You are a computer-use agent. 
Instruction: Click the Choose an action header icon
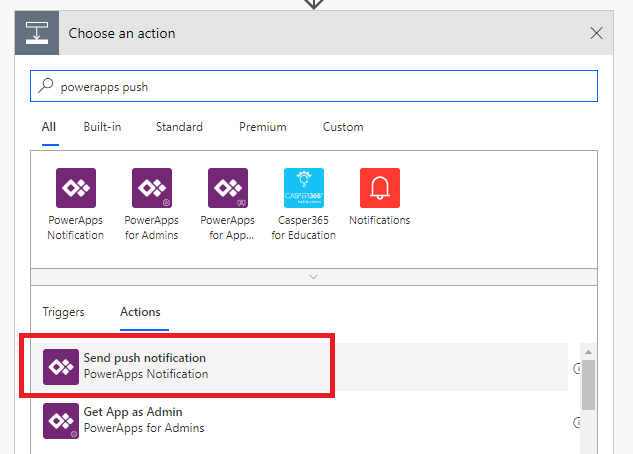pyautogui.click(x=37, y=33)
